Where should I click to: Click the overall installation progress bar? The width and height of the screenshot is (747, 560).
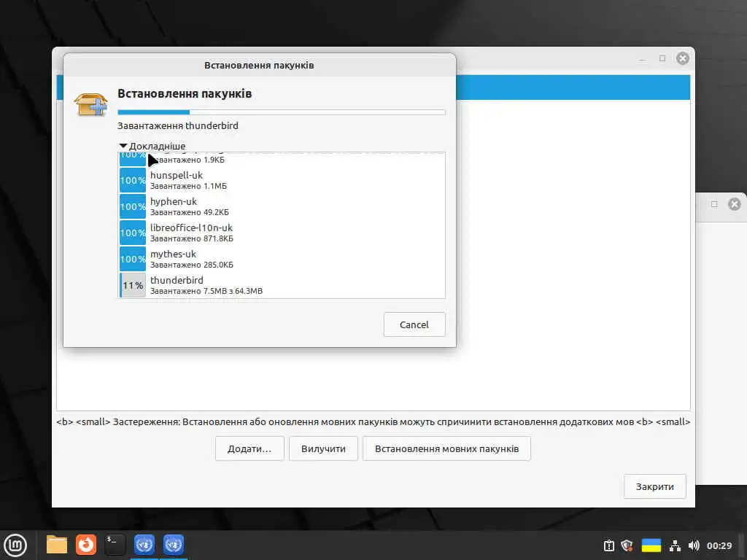(x=281, y=112)
